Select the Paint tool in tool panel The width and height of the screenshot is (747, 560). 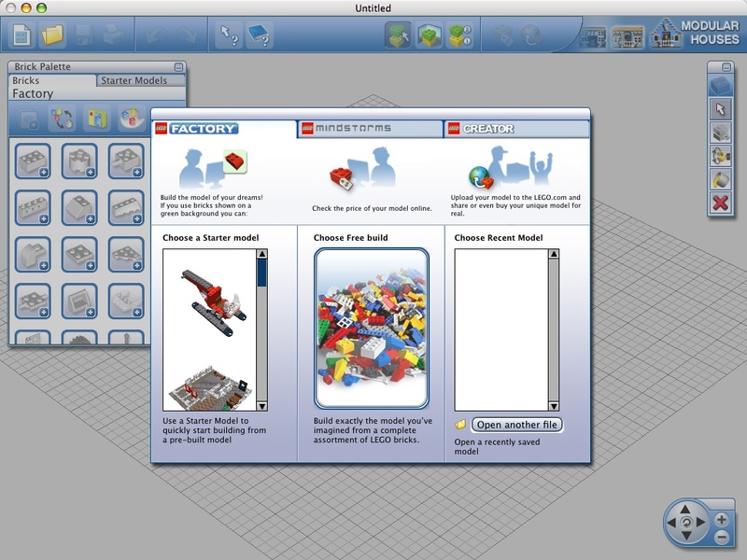point(720,179)
